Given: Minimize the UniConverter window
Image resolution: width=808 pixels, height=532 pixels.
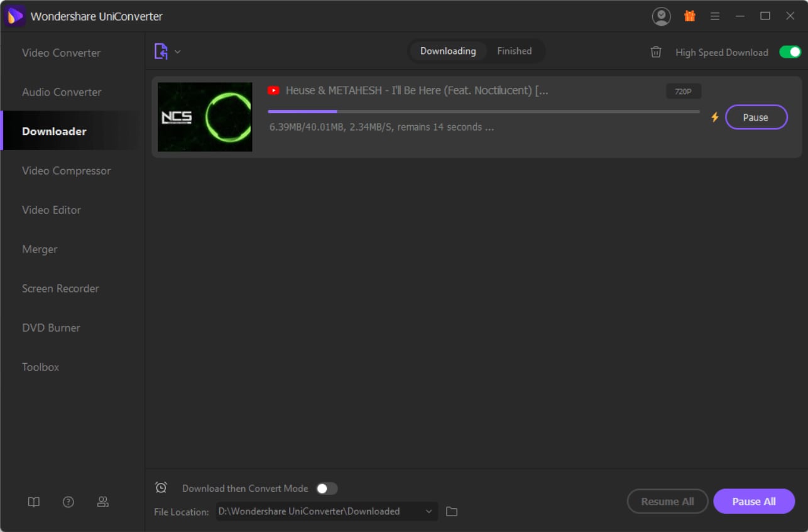Looking at the screenshot, I should [x=740, y=16].
